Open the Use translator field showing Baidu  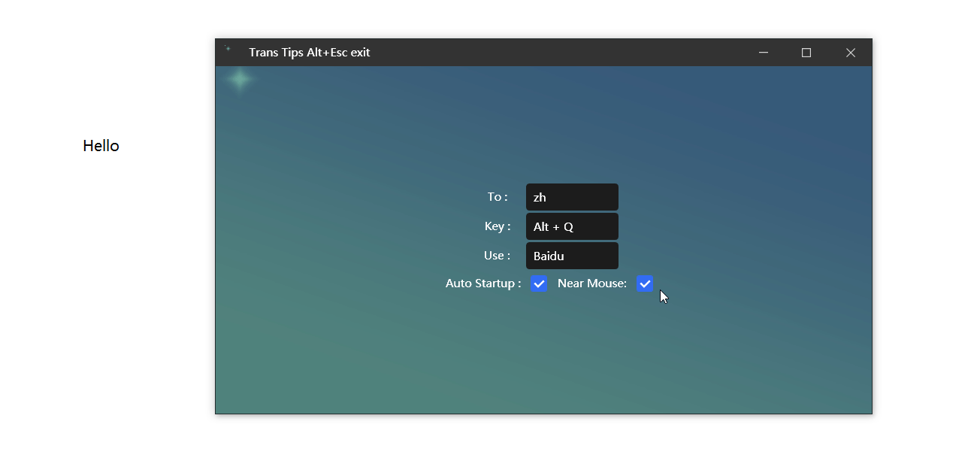[x=572, y=256]
